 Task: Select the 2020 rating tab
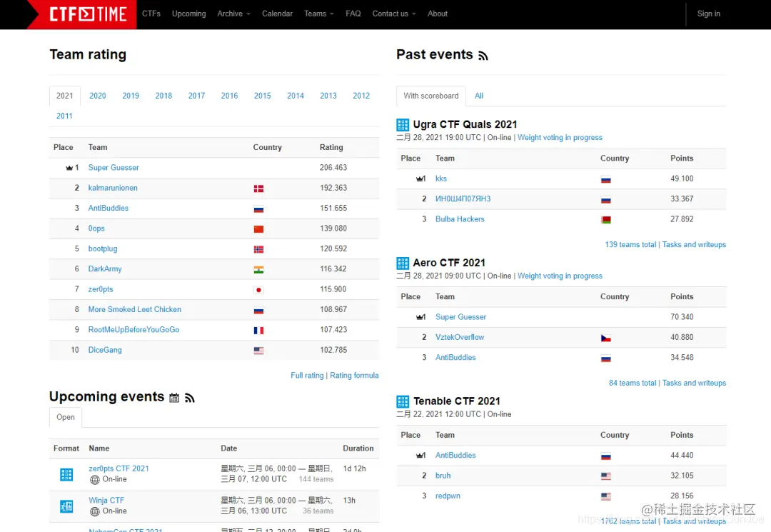click(x=97, y=96)
